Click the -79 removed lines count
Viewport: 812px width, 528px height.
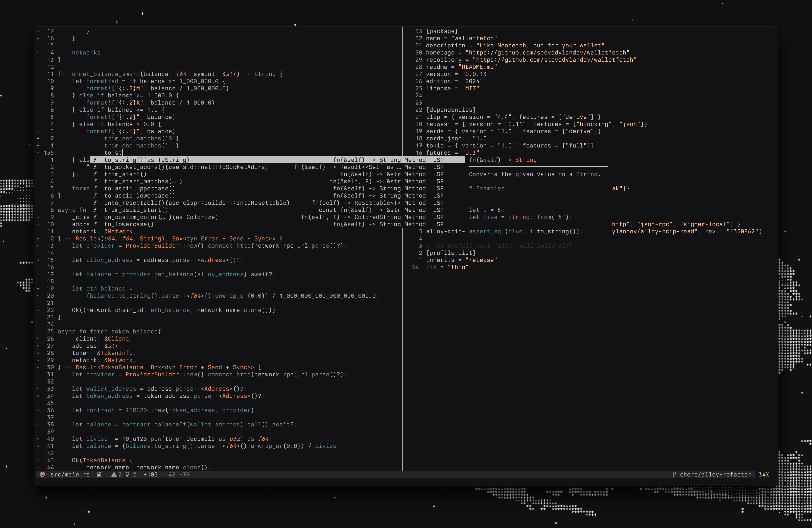[x=184, y=474]
